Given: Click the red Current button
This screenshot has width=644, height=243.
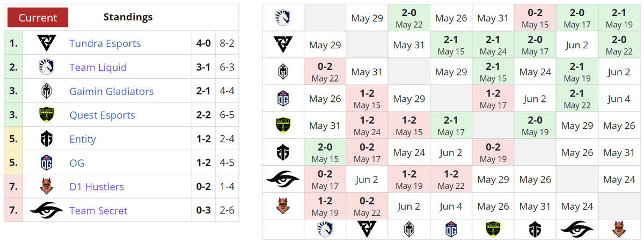Looking at the screenshot, I should point(38,17).
